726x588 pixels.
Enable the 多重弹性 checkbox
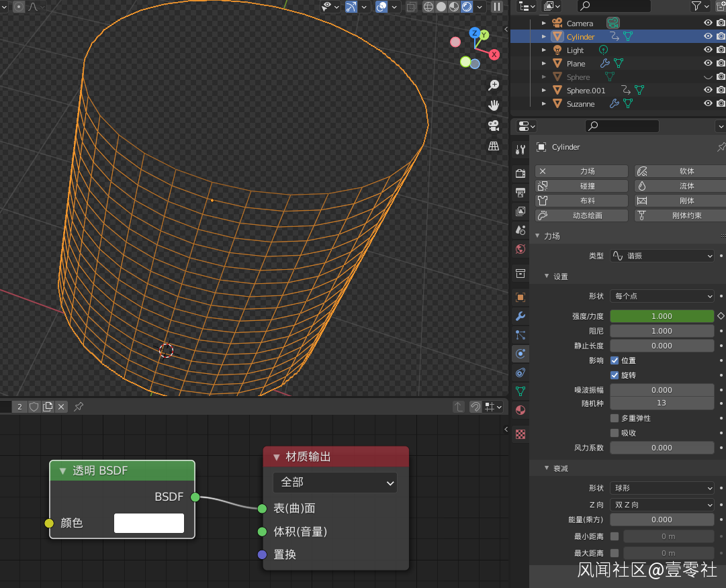point(614,418)
